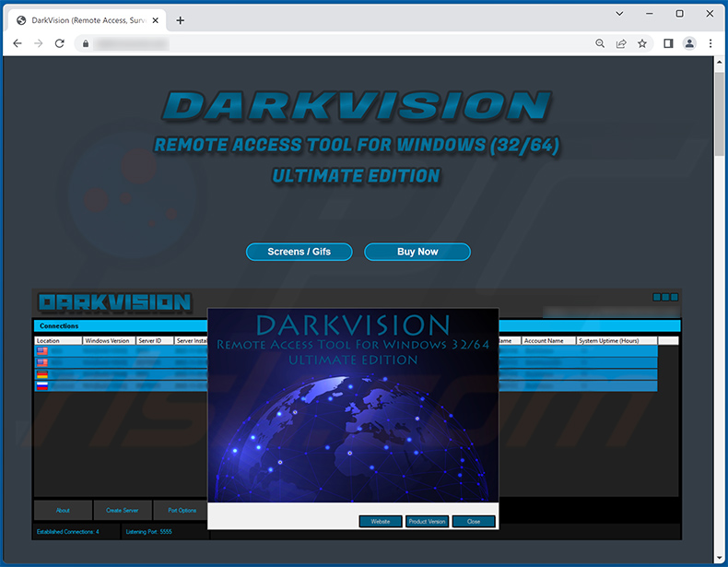Select the DarkVision browser tab
The height and width of the screenshot is (567, 728).
coord(88,20)
